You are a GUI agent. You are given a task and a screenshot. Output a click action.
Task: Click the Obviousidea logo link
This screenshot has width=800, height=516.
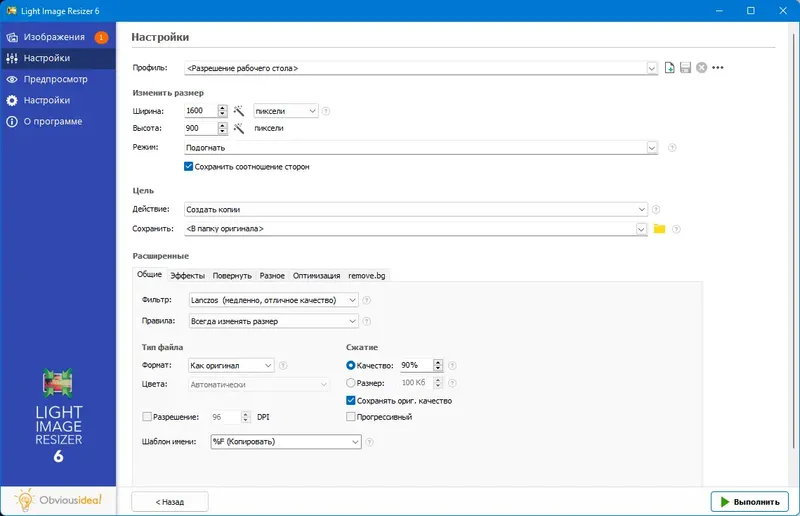(58, 500)
